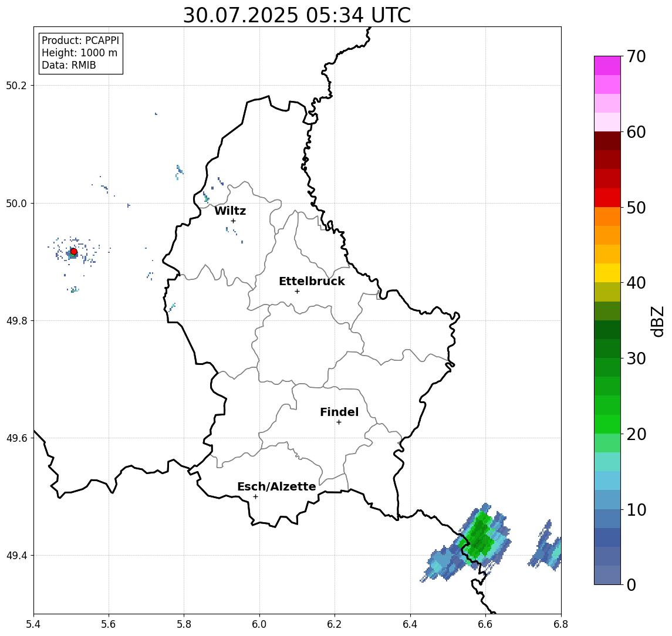This screenshot has width=672, height=636.
Task: Click the 0 tick on colorbar
Action: [632, 584]
